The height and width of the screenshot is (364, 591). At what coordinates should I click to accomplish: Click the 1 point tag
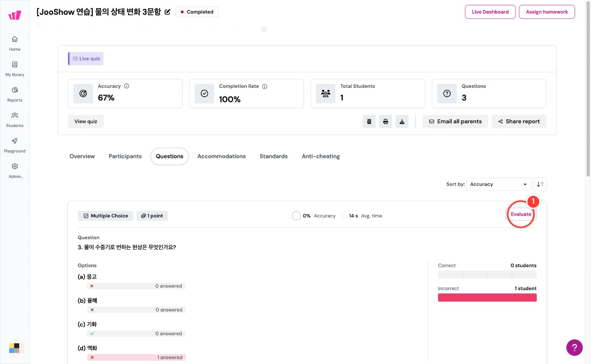tap(152, 216)
